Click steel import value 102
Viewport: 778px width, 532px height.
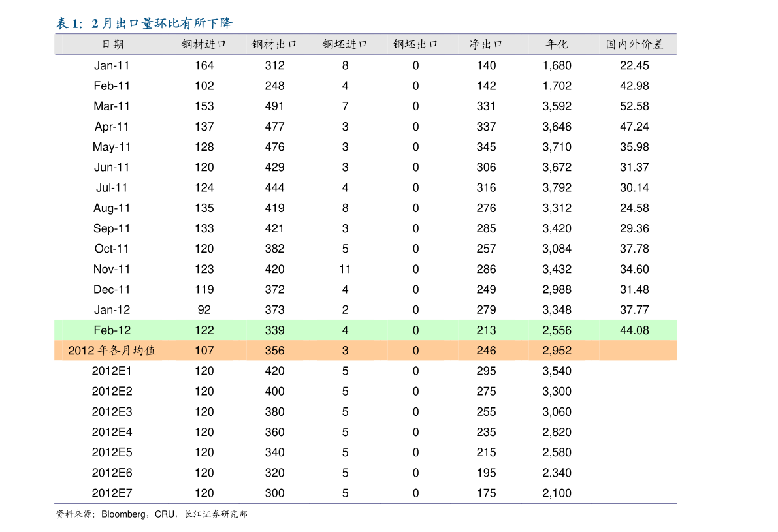click(204, 86)
